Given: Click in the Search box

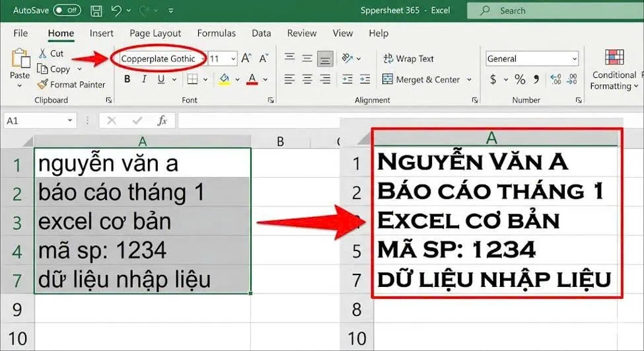Looking at the screenshot, I should [x=555, y=11].
